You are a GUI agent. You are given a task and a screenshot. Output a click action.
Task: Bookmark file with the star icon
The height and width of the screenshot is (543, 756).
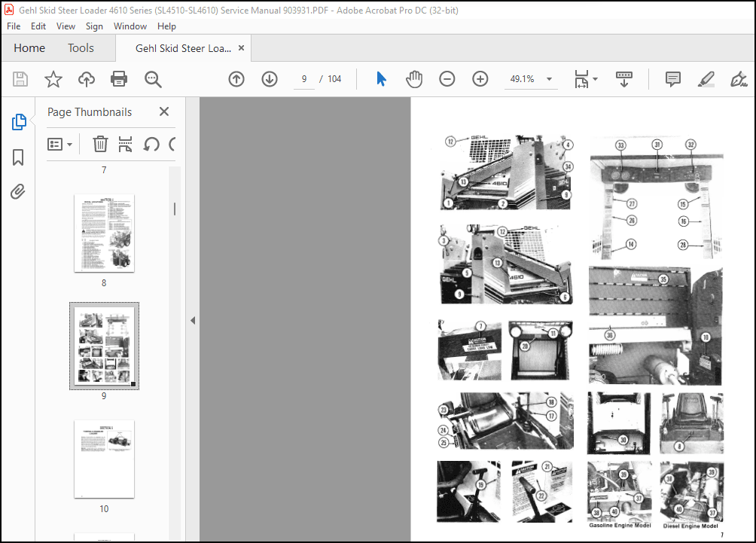click(53, 79)
